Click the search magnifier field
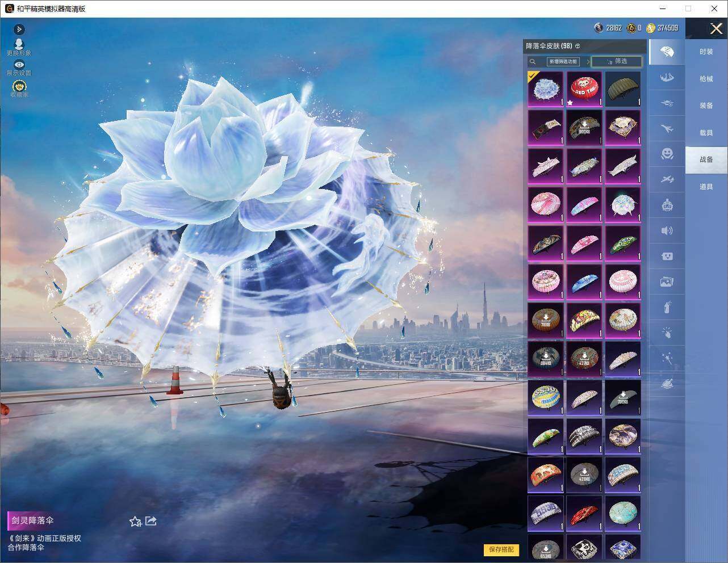This screenshot has width=728, height=563. (533, 61)
